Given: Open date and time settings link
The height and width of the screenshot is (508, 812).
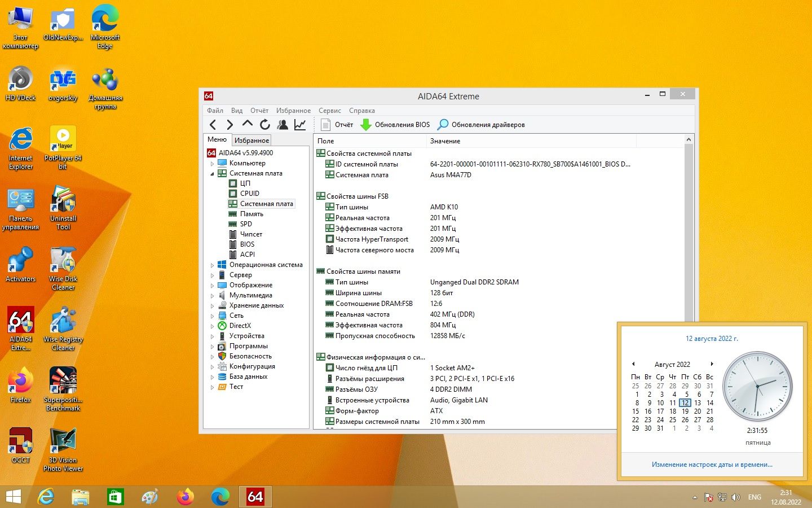Looking at the screenshot, I should pos(712,465).
